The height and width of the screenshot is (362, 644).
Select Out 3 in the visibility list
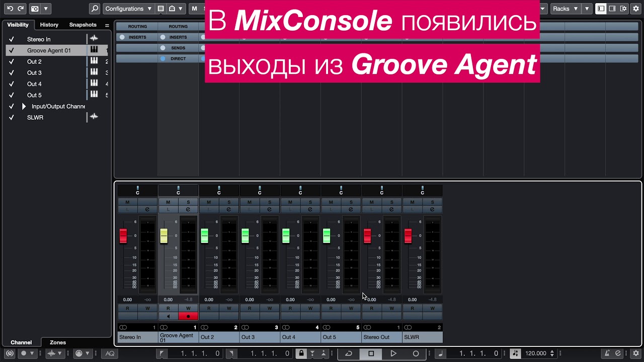pyautogui.click(x=34, y=73)
